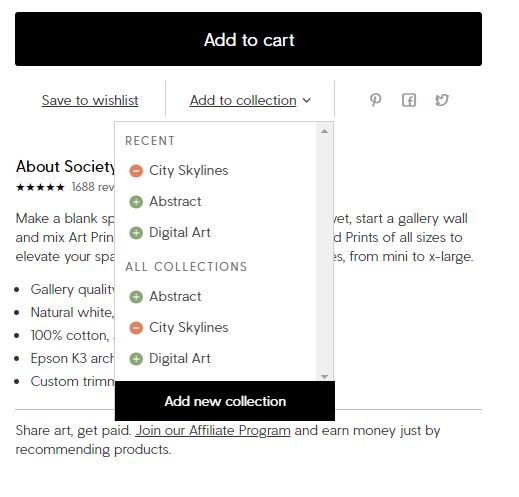
Task: Click the five-star rating
Action: coord(40,187)
